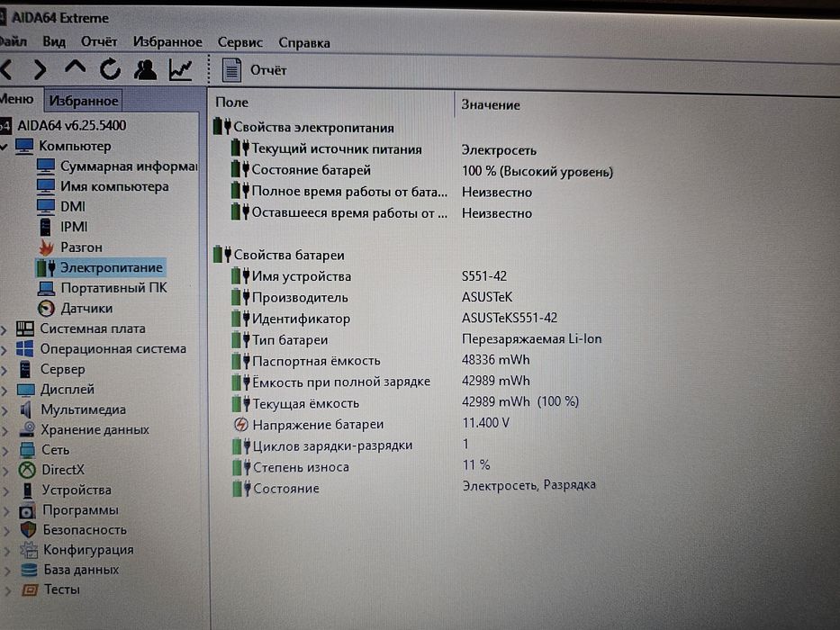The width and height of the screenshot is (840, 630).
Task: Click the Поле column header
Action: click(x=232, y=103)
